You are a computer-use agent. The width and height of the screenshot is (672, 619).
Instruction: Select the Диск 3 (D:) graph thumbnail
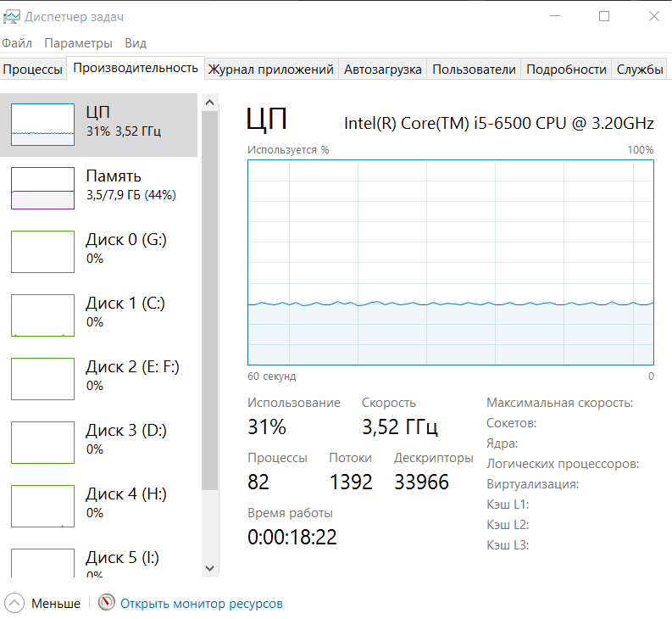point(42,443)
